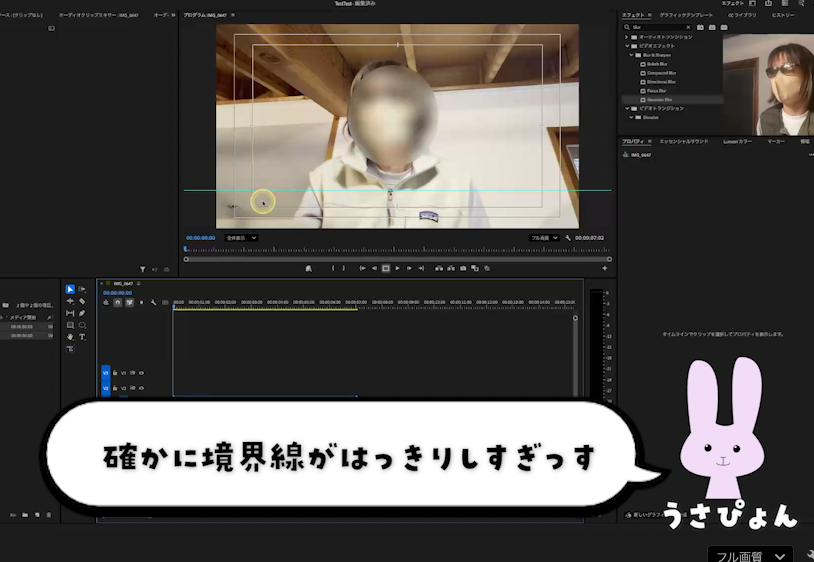
Task: Select the Gaussian Blur effect
Action: click(662, 99)
